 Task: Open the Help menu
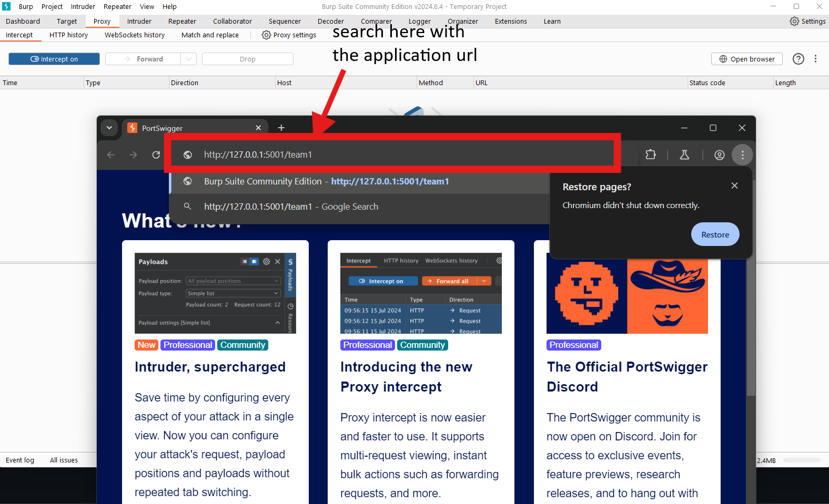click(169, 6)
